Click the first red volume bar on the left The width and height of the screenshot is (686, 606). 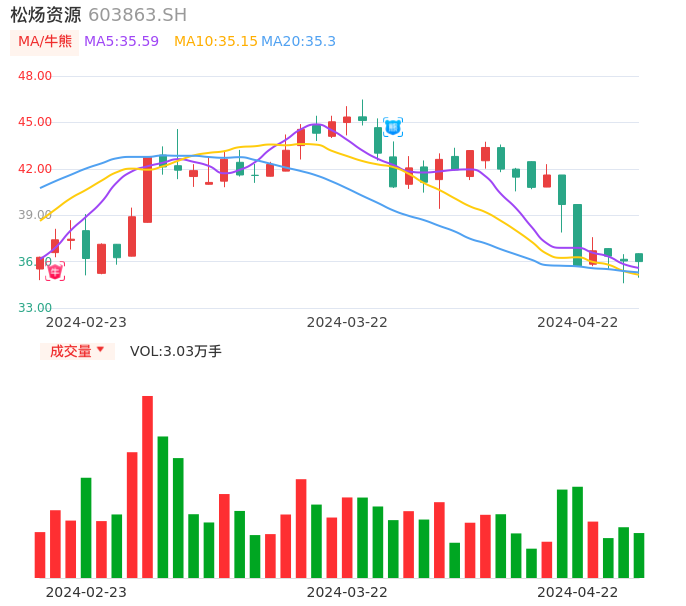(40, 555)
